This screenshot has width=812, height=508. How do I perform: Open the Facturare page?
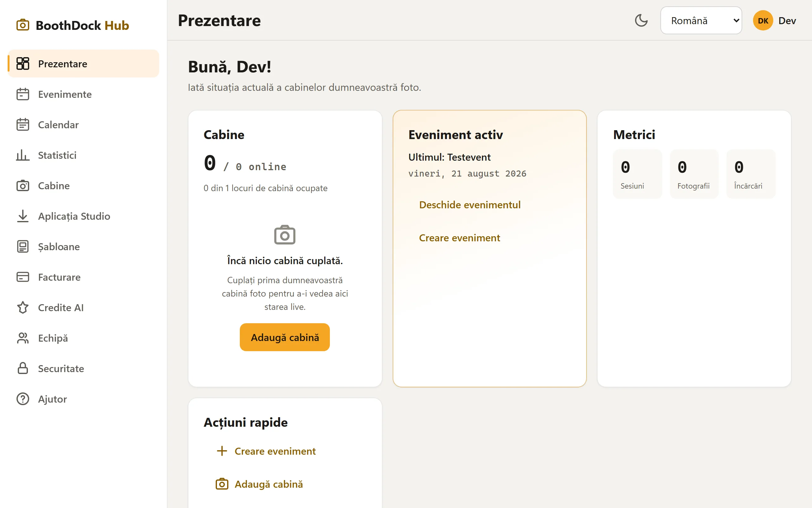pos(83,277)
